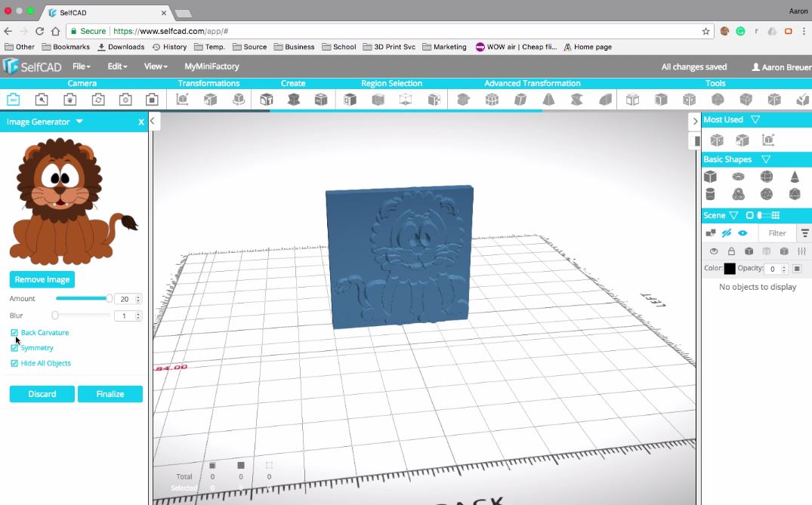Viewport: 812px width, 505px height.
Task: Select the camera zoom tool icon
Action: coord(42,100)
